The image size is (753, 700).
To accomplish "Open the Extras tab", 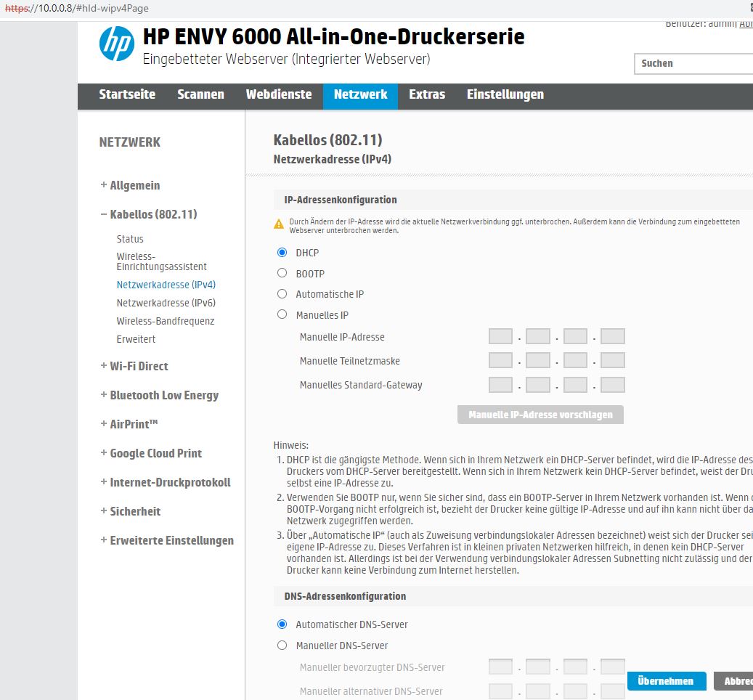I will click(x=427, y=94).
